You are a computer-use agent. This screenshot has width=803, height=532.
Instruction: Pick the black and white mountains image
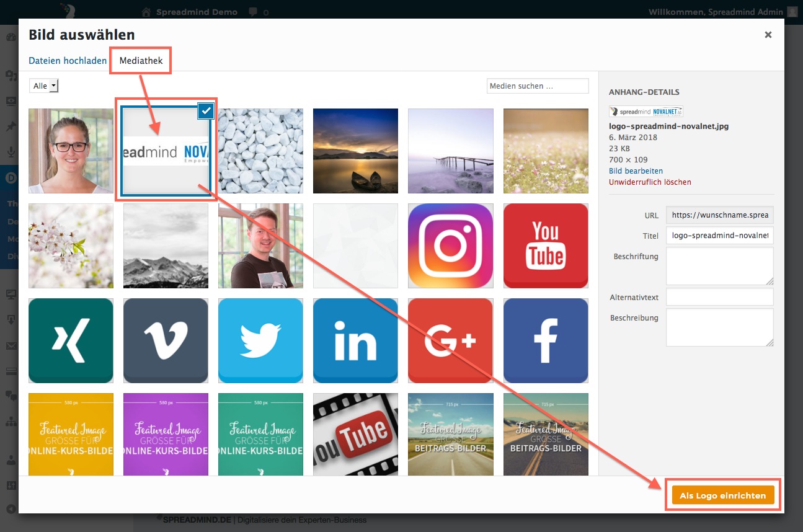coord(166,246)
